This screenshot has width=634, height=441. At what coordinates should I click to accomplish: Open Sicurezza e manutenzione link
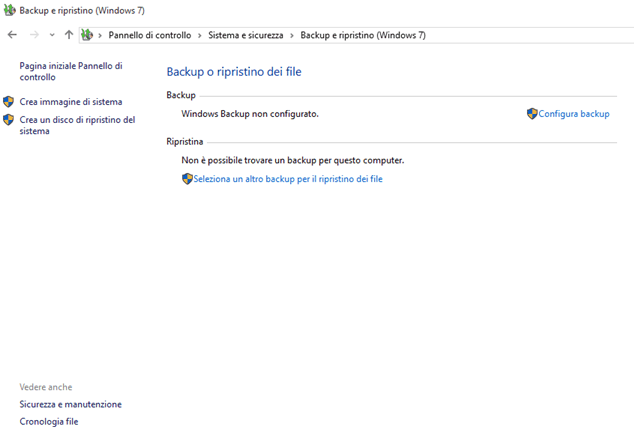pyautogui.click(x=70, y=404)
